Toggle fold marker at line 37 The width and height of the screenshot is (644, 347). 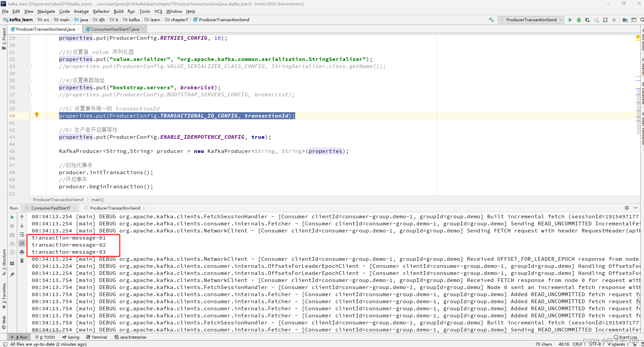30,95
